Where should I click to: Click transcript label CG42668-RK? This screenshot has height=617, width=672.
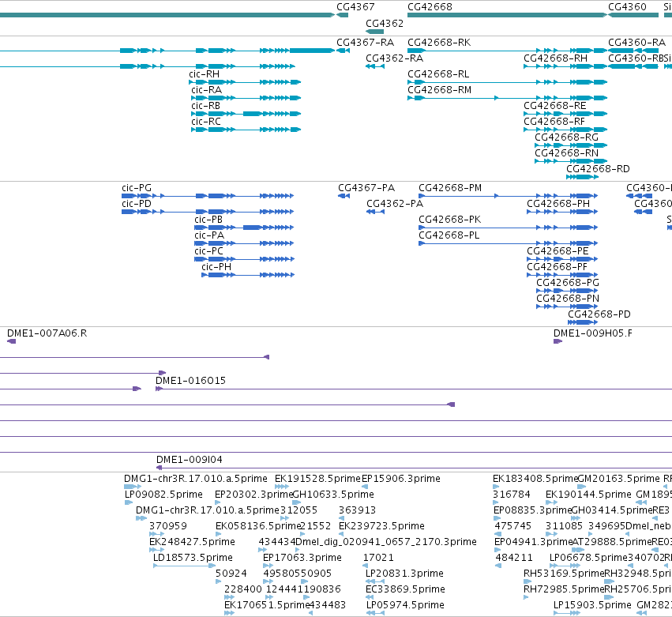tap(439, 43)
